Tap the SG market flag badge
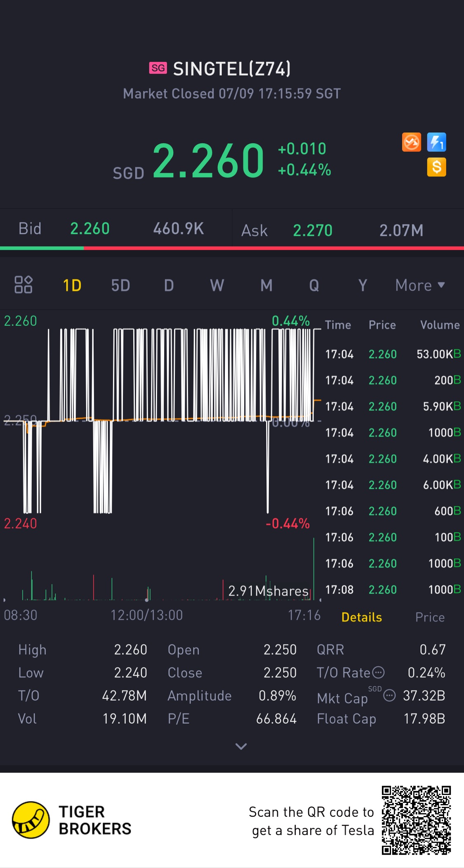The image size is (464, 868). coord(158,68)
